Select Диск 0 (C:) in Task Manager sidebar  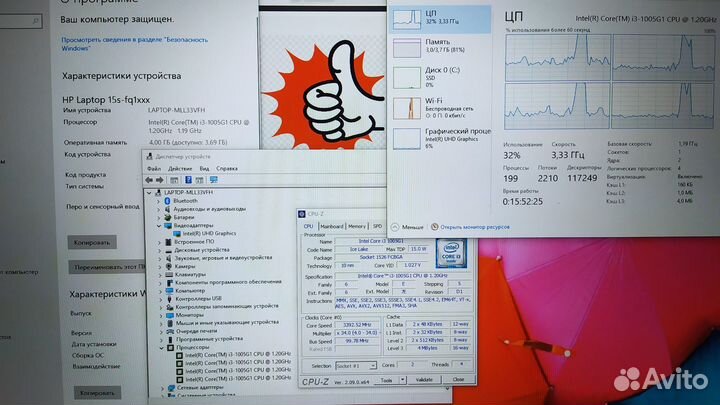tap(441, 77)
